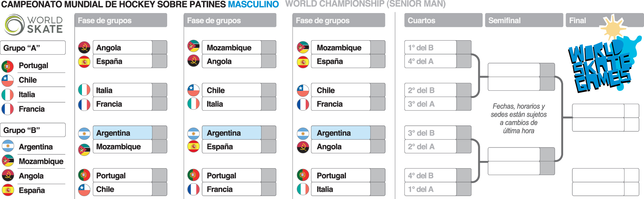Select the "4° del A" quarterfinal slot
The width and height of the screenshot is (644, 199).
(430, 61)
